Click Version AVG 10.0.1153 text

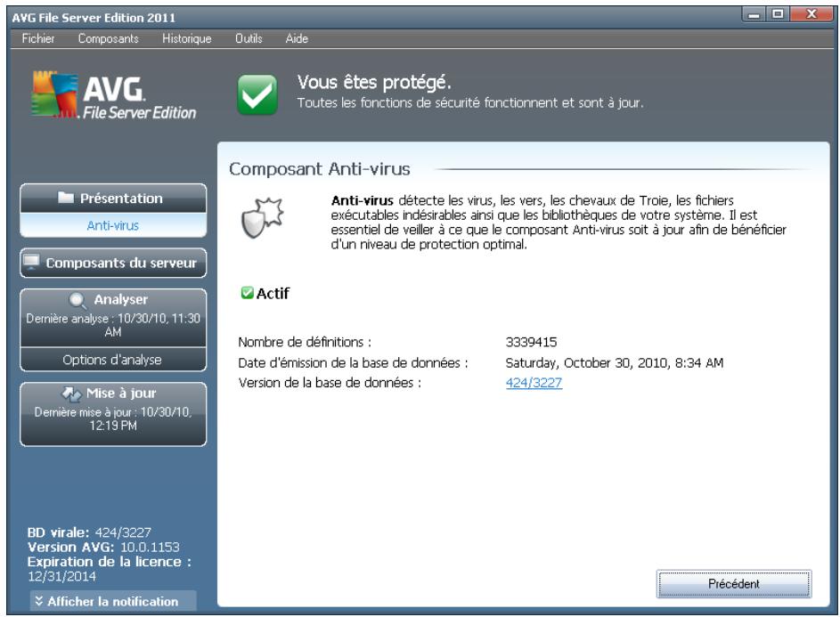click(x=103, y=548)
